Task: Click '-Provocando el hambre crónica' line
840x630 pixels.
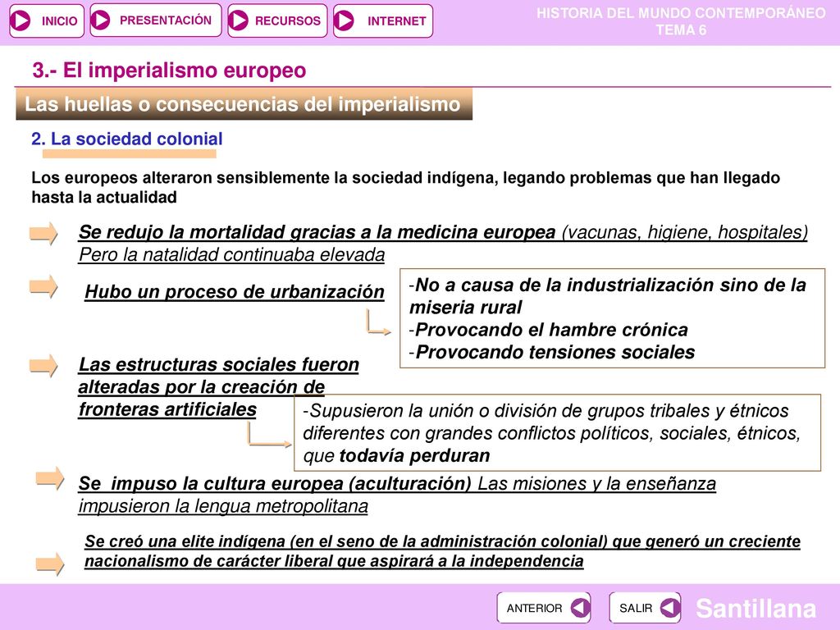Action: point(549,330)
